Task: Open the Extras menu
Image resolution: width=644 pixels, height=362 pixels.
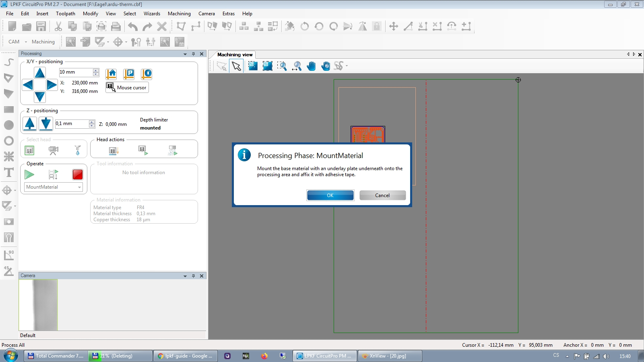Action: coord(229,14)
